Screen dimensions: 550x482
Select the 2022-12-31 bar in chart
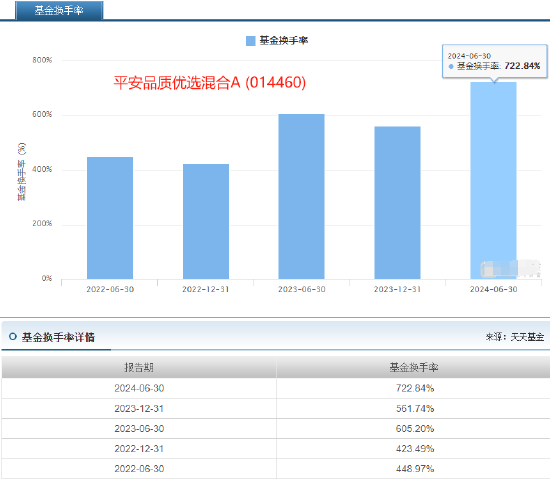[x=206, y=221]
